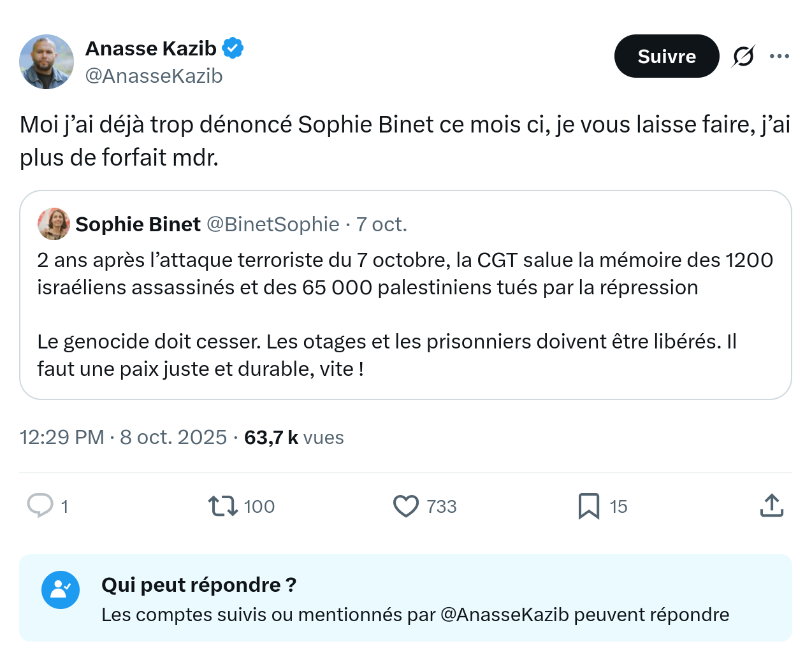The image size is (812, 660).
Task: Click the 7 oct. quoted tweet date
Action: tap(381, 224)
